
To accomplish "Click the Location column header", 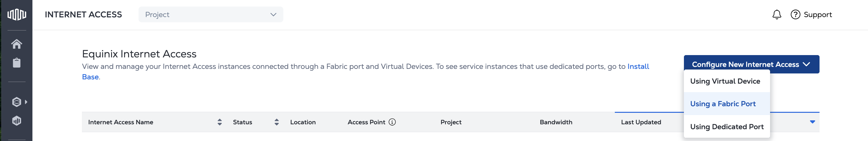I will point(303,122).
